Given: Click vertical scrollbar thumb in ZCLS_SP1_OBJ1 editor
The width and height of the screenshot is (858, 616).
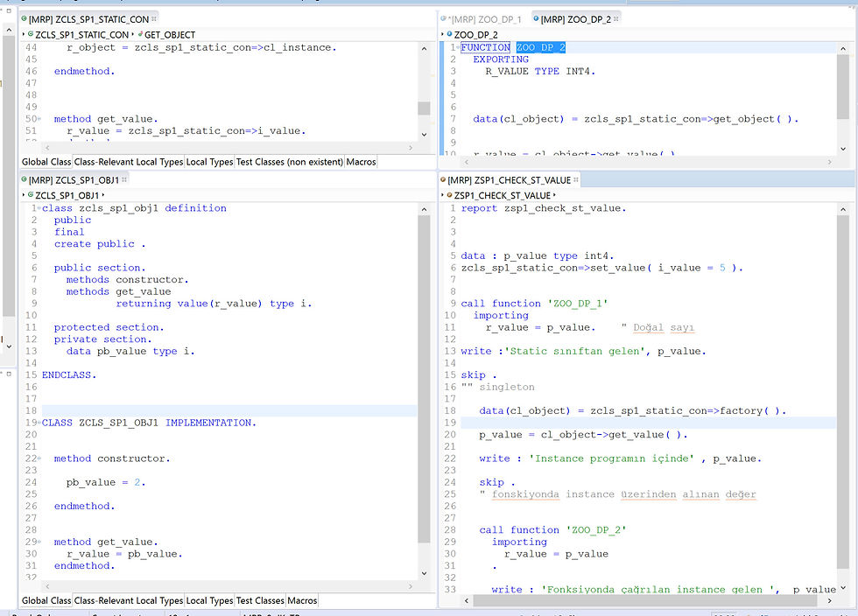Looking at the screenshot, I should click(x=424, y=379).
